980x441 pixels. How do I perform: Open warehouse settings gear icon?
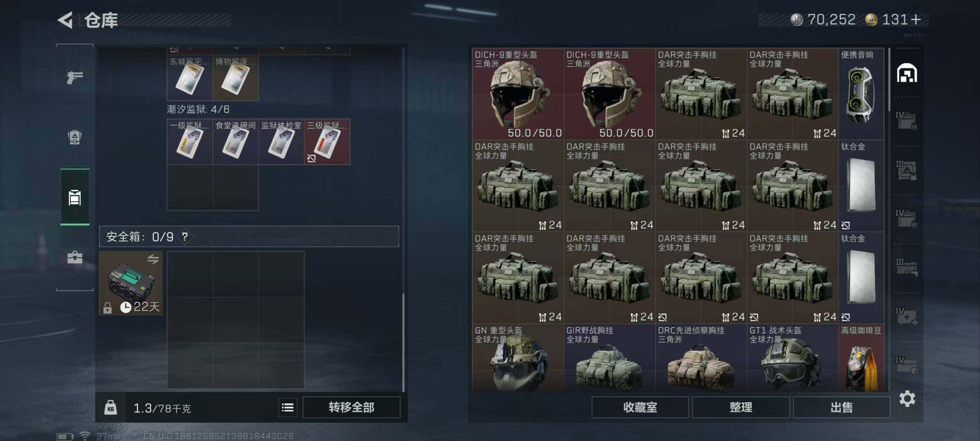coord(907,399)
